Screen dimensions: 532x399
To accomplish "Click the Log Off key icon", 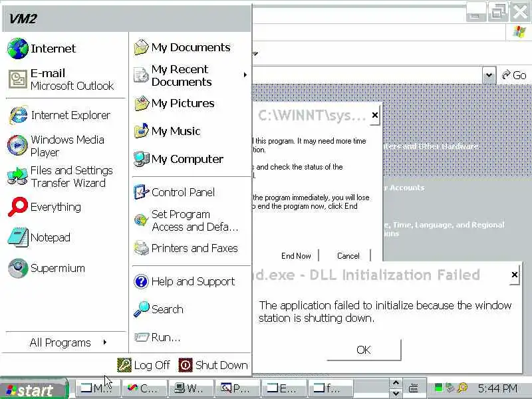I will (x=124, y=365).
